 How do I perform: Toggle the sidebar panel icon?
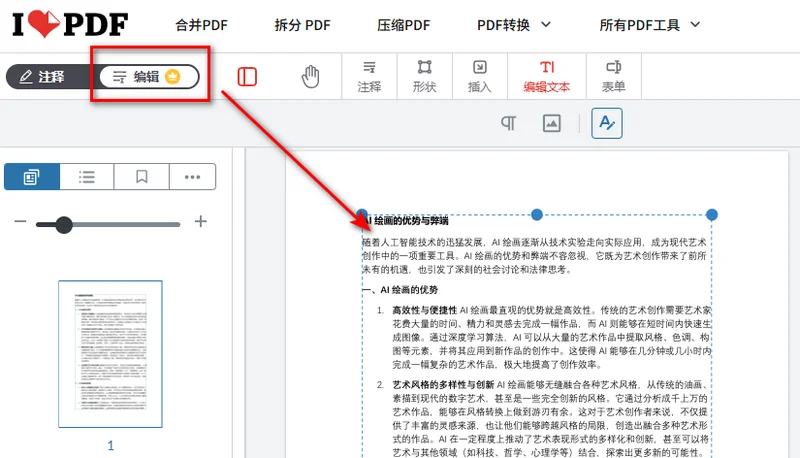(247, 77)
